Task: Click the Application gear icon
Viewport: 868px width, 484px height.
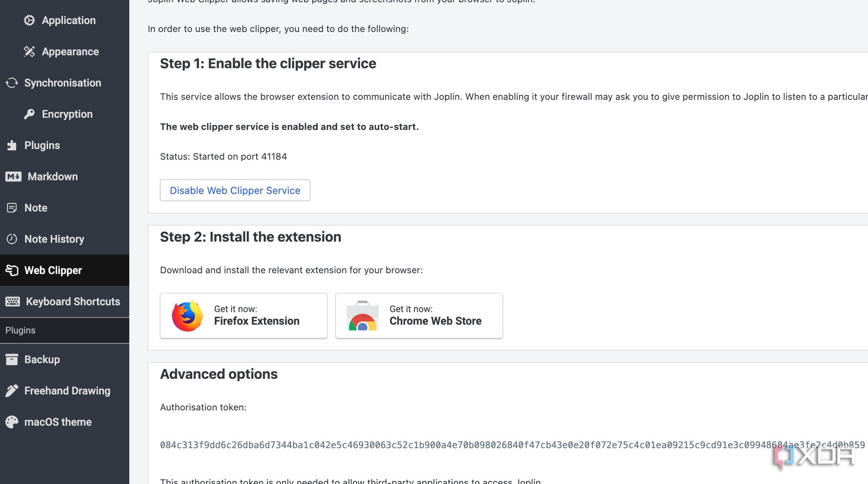Action: point(29,20)
